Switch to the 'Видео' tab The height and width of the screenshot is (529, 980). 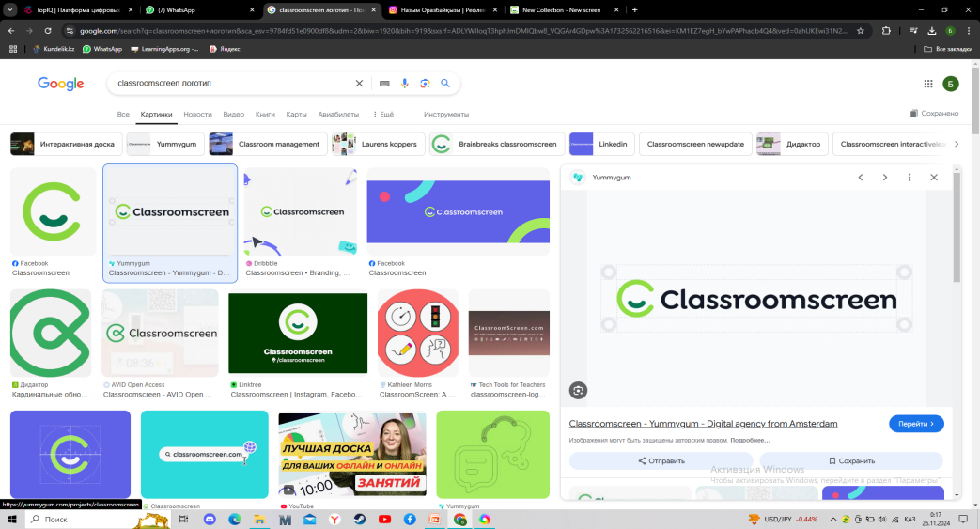234,115
